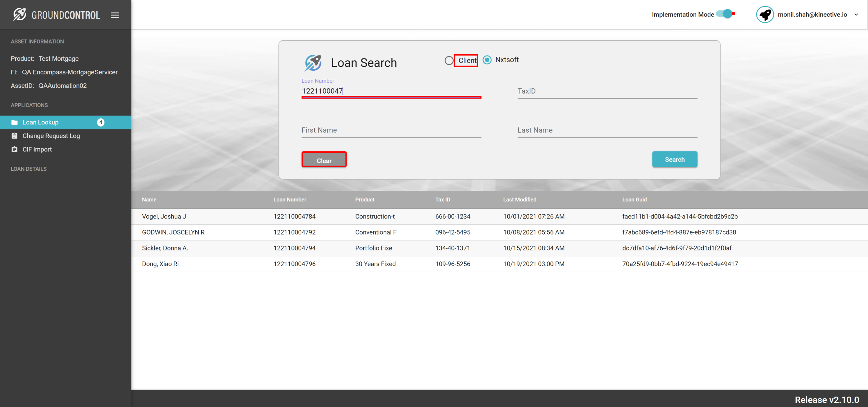This screenshot has width=868, height=407.
Task: Click the Loan Search rocket icon
Action: pos(313,63)
